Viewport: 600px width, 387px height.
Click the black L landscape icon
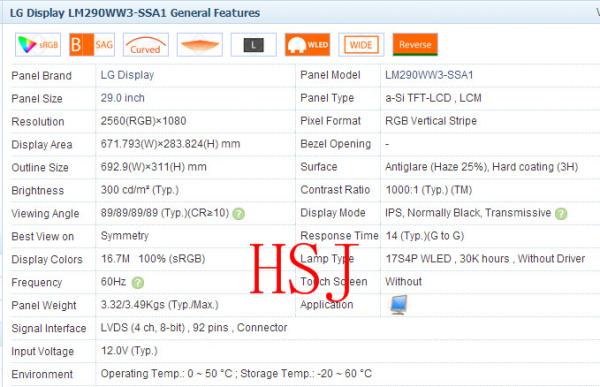(x=254, y=45)
